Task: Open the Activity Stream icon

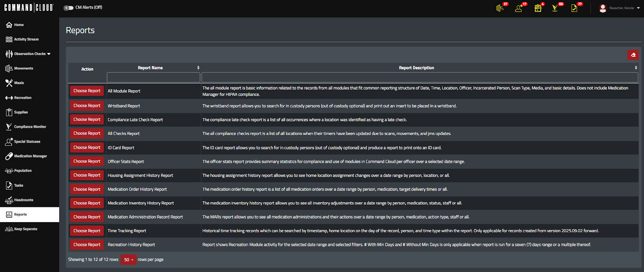Action: (9, 39)
